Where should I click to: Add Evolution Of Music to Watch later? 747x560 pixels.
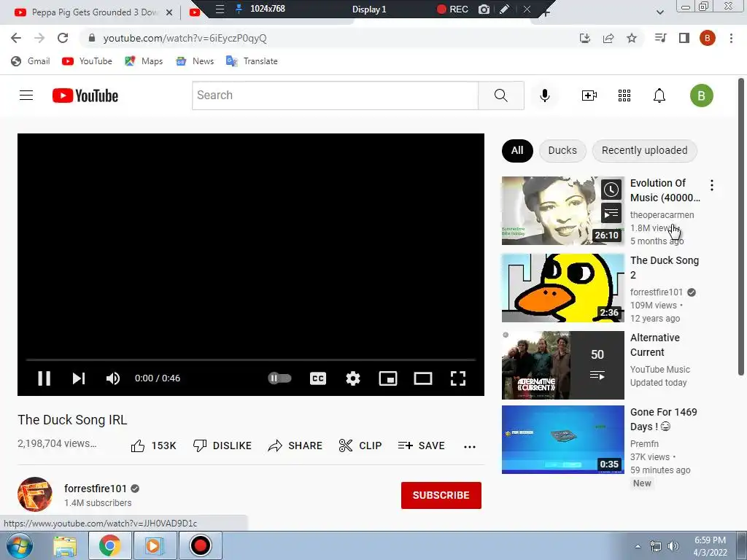[611, 190]
